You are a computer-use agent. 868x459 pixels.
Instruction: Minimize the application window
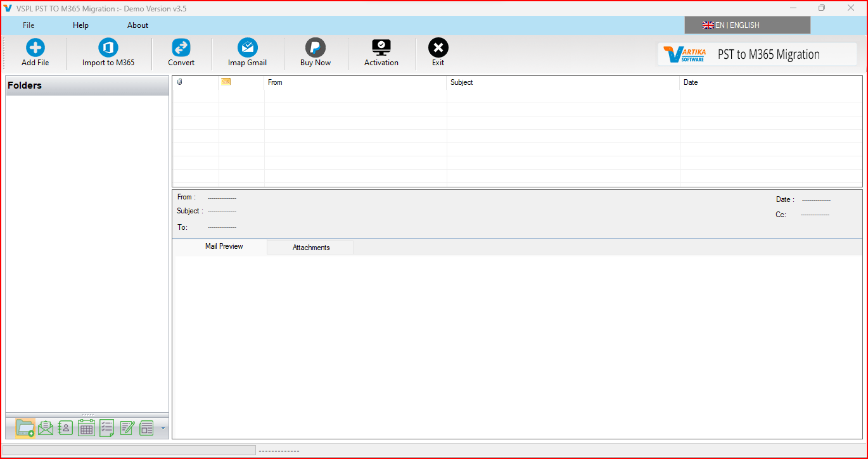[793, 8]
